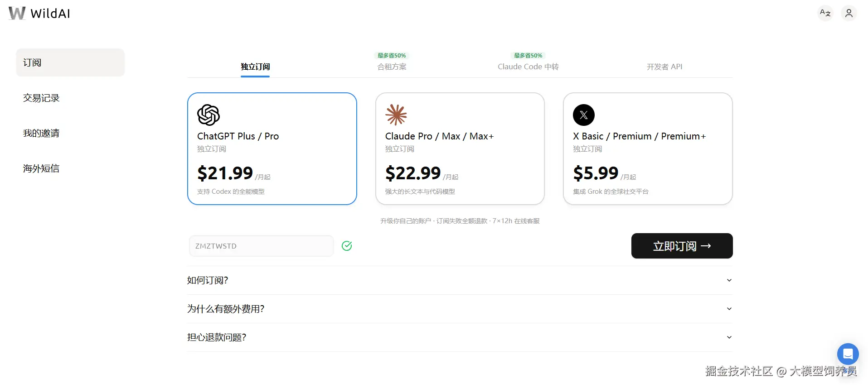Click the ZMZTWSTD coupon code field
Image resolution: width=868 pixels, height=388 pixels.
[261, 246]
